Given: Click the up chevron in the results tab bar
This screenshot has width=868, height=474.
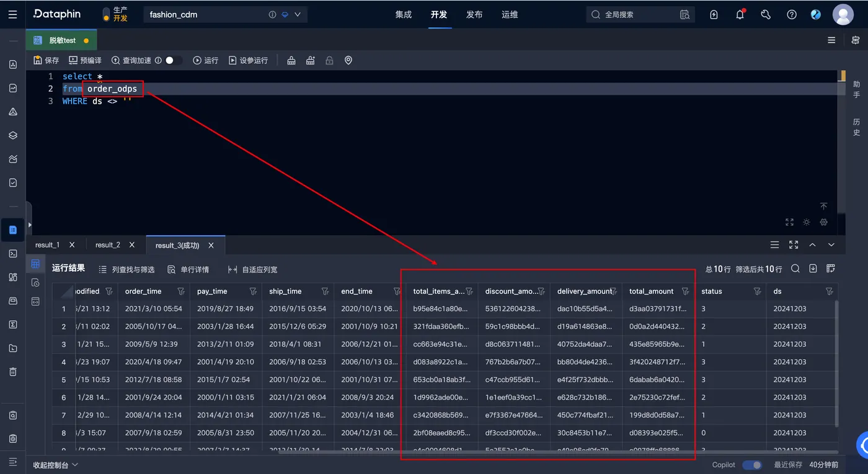Looking at the screenshot, I should pyautogui.click(x=812, y=245).
